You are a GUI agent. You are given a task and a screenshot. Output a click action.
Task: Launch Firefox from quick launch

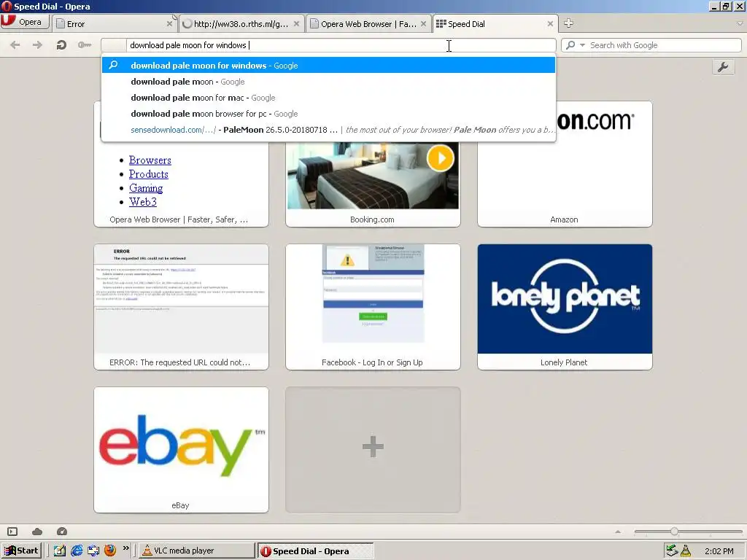pyautogui.click(x=110, y=551)
